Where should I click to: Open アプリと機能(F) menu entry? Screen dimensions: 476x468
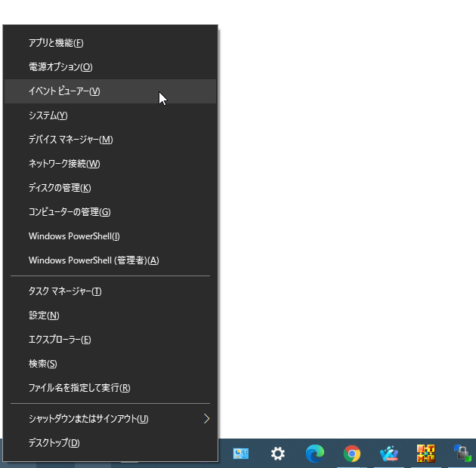pos(110,43)
